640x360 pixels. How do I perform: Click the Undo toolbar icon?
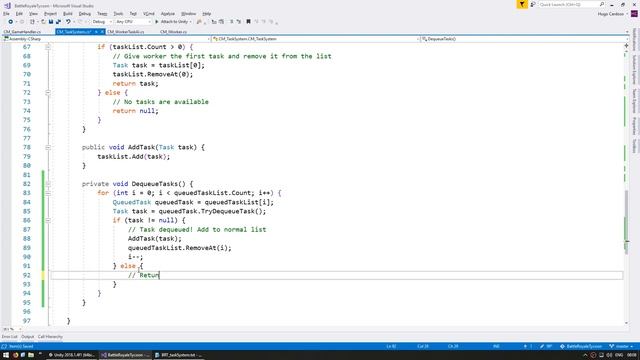(x=68, y=22)
